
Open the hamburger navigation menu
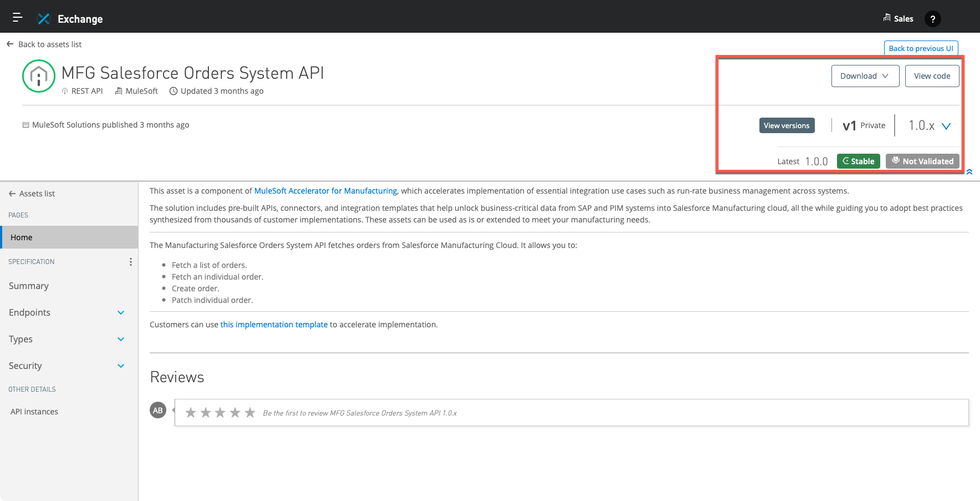(x=18, y=18)
